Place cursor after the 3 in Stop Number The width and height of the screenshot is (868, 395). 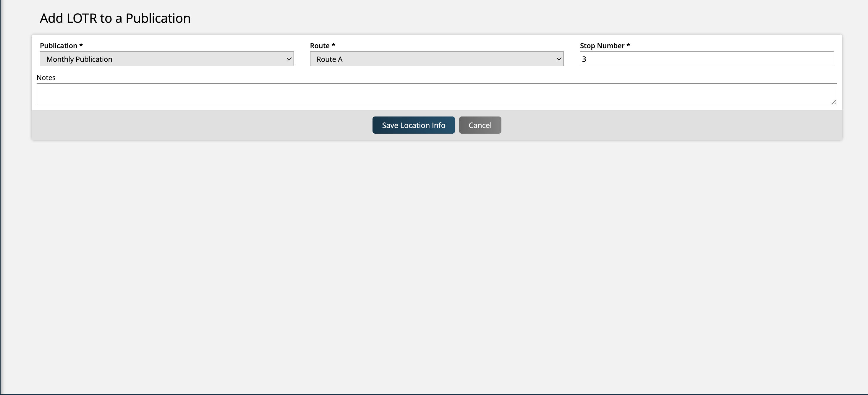pos(587,59)
